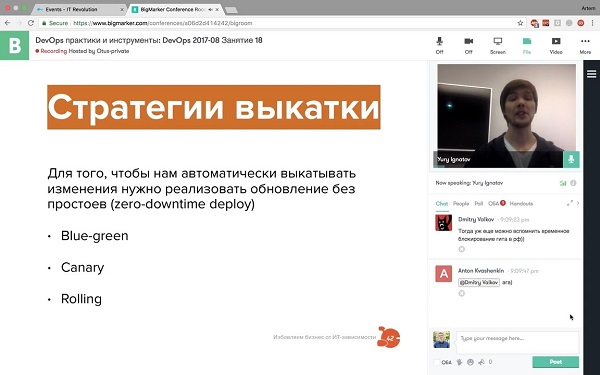The width and height of the screenshot is (600, 375).
Task: Switch to Events - IT Revolution browser tab
Action: click(78, 9)
